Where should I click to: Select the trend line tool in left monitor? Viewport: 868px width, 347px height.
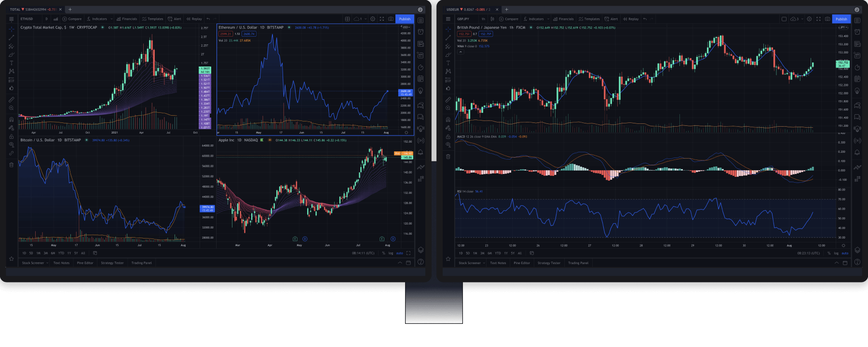point(12,38)
